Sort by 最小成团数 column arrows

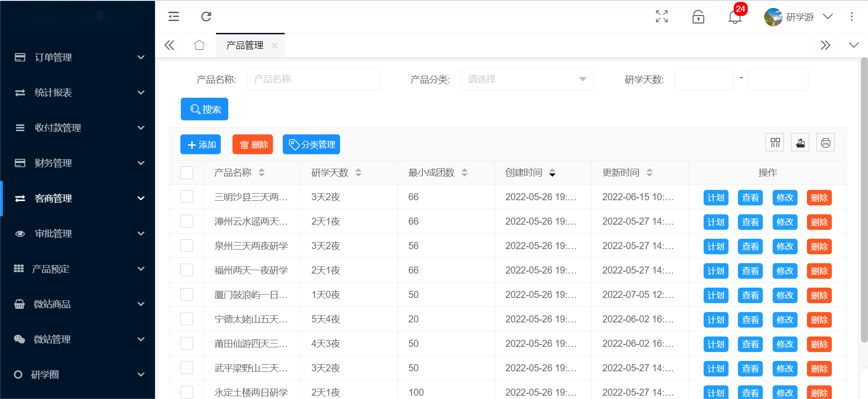465,172
